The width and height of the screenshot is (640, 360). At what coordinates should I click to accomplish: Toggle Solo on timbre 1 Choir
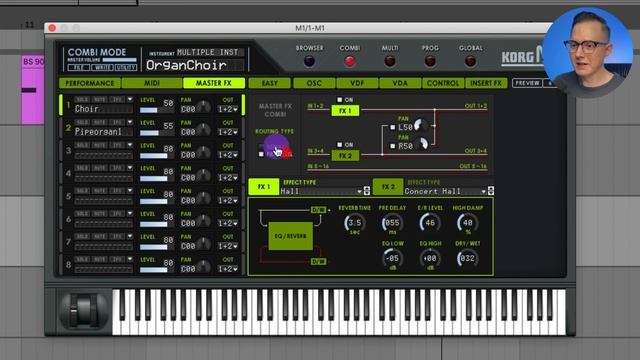pyautogui.click(x=82, y=100)
